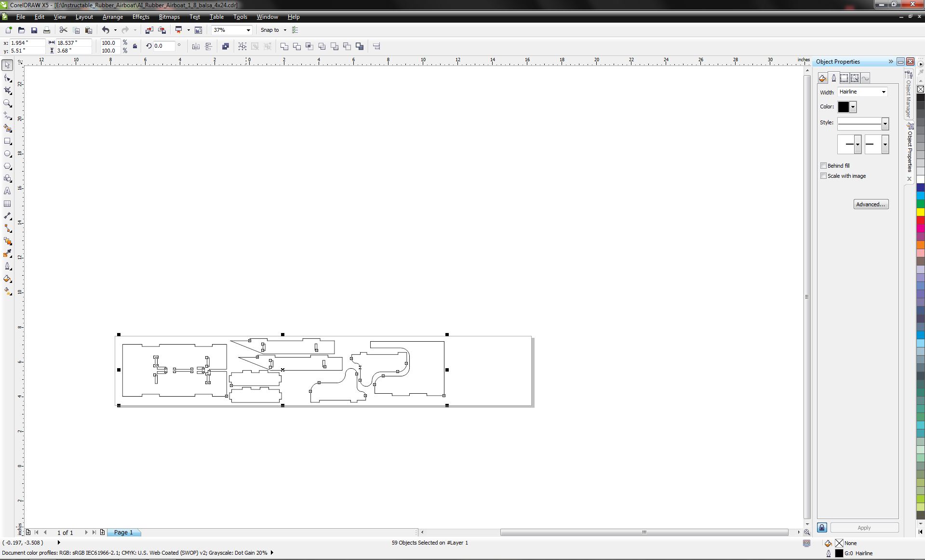Click the x position field 1.954
This screenshot has width=925, height=560.
click(x=27, y=43)
